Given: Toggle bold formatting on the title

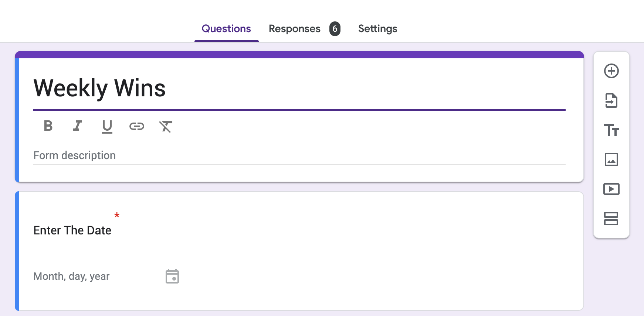Looking at the screenshot, I should (48, 126).
